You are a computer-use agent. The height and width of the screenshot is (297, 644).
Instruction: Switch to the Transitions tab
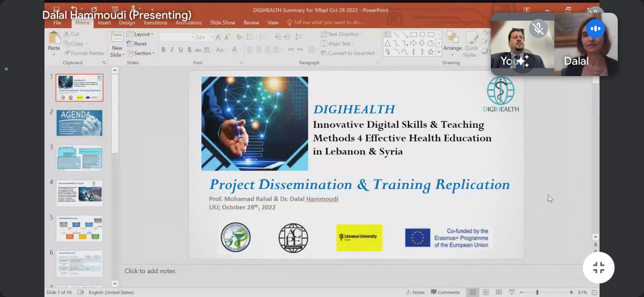coord(155,23)
